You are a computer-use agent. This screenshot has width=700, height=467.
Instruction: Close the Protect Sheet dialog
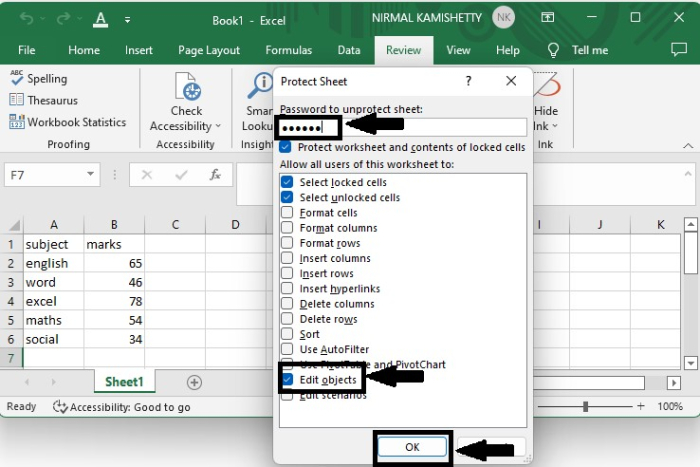511,81
